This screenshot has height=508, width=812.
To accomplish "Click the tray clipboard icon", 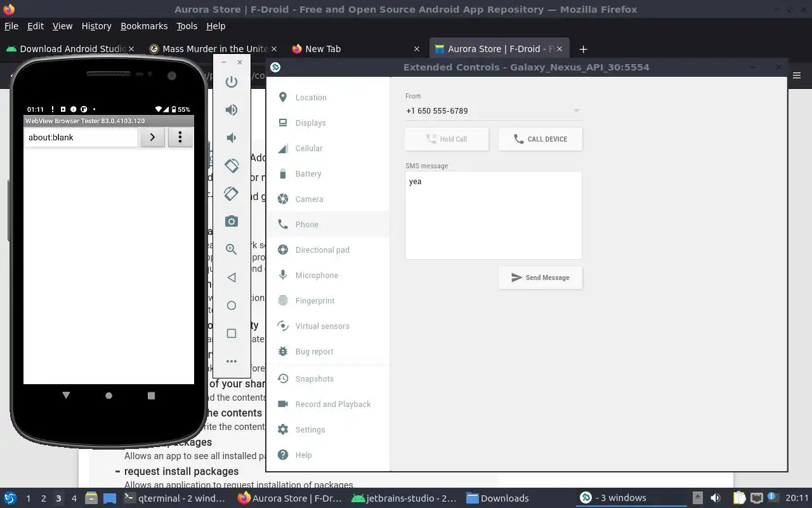I will pyautogui.click(x=739, y=498).
